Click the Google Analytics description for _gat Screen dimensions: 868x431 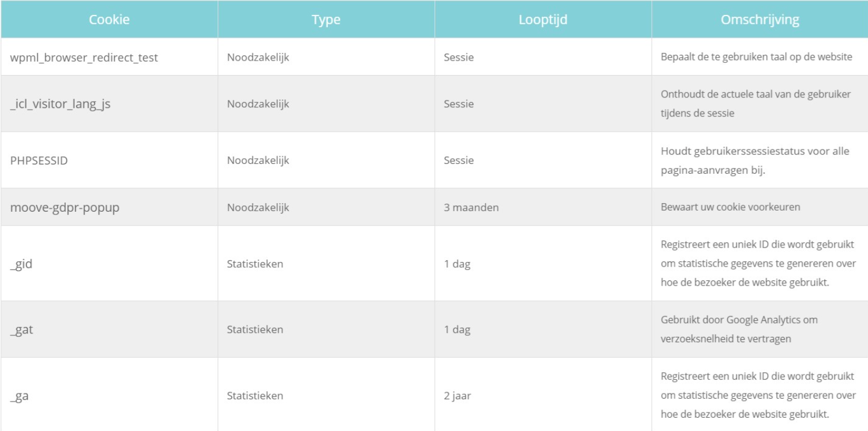[739, 329]
